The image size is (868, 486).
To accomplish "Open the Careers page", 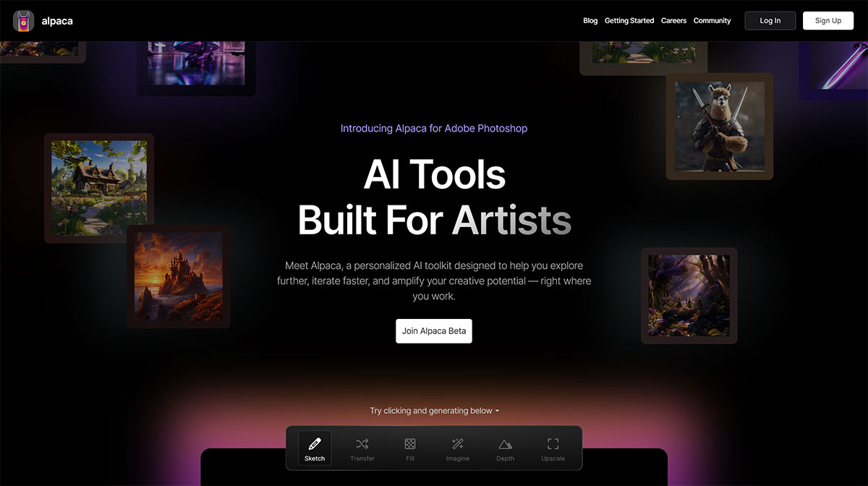I will click(673, 20).
